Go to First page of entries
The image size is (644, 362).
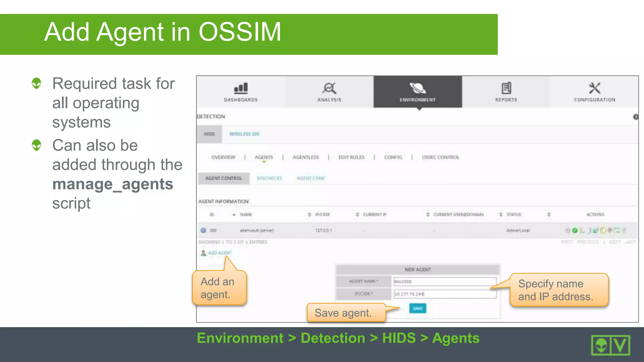[567, 242]
